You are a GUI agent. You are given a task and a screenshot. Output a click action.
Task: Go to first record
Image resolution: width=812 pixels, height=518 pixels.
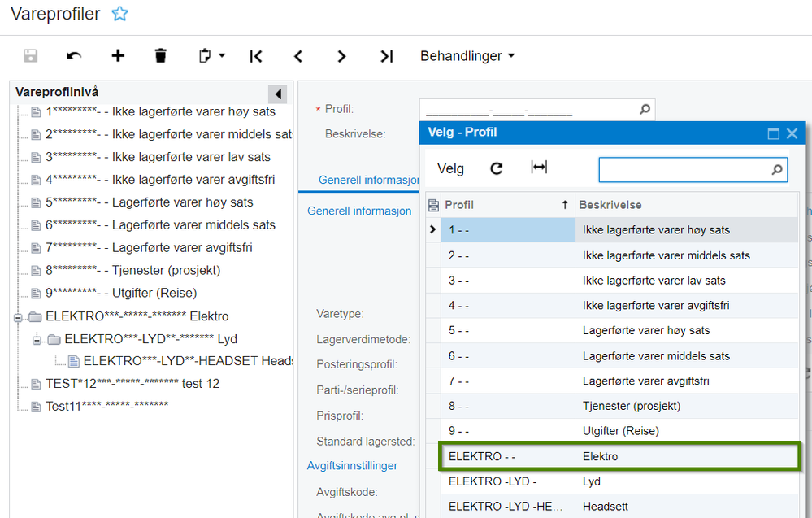point(256,56)
